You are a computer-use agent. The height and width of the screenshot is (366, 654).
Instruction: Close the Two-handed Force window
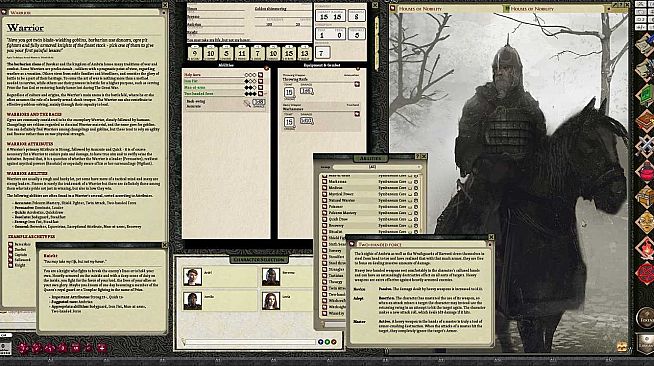(491, 237)
